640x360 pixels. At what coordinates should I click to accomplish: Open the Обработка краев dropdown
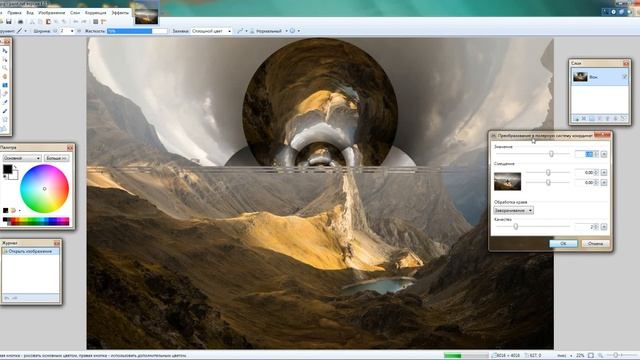(x=513, y=211)
